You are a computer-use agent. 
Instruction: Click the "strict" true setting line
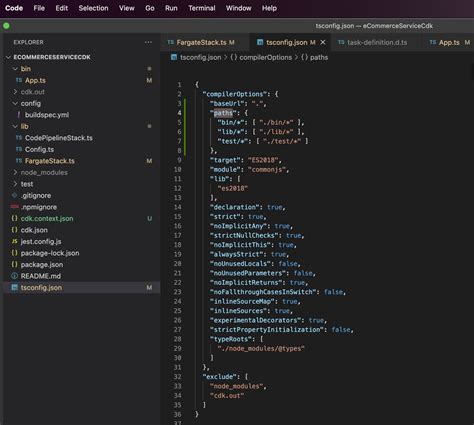pyautogui.click(x=238, y=217)
